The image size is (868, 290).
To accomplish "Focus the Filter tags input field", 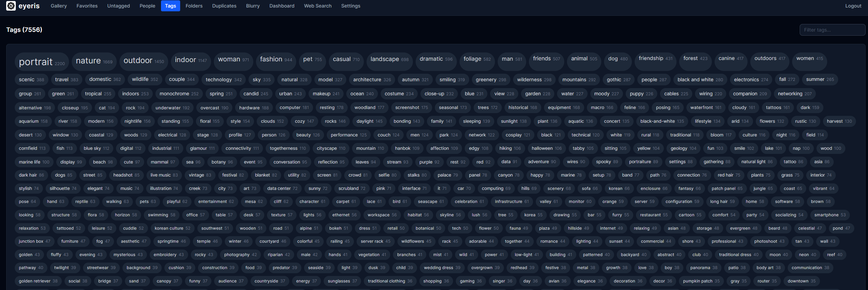I will pyautogui.click(x=832, y=30).
